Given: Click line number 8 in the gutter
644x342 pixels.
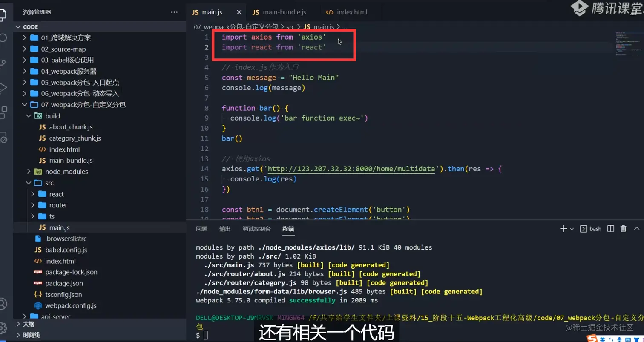Looking at the screenshot, I should (x=207, y=108).
